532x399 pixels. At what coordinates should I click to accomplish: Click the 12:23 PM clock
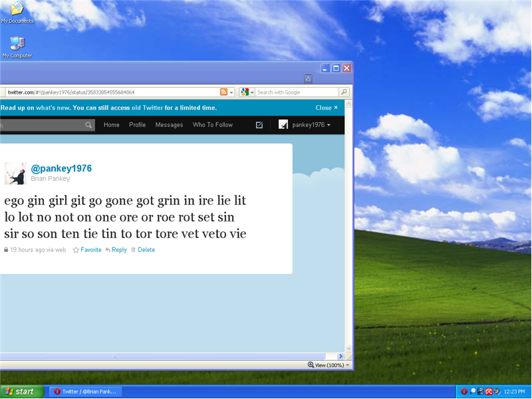tap(514, 392)
